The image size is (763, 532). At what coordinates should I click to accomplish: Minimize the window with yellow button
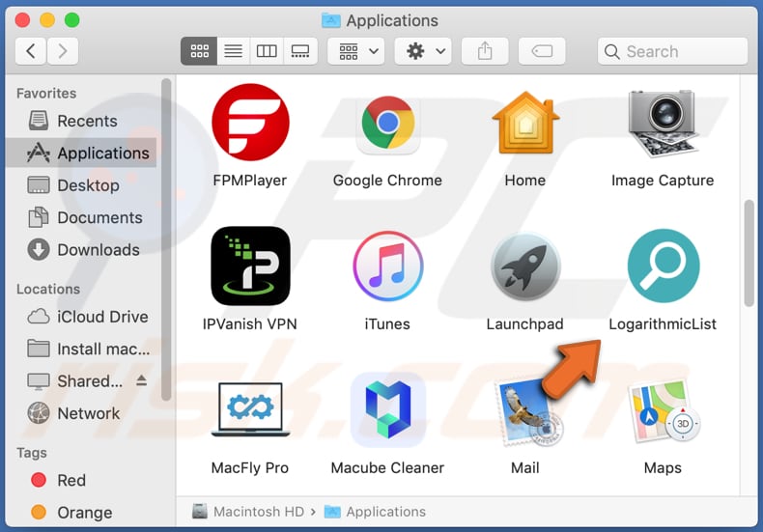(x=47, y=20)
